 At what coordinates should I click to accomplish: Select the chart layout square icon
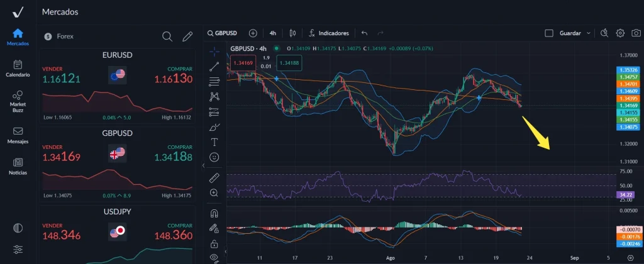tap(548, 33)
